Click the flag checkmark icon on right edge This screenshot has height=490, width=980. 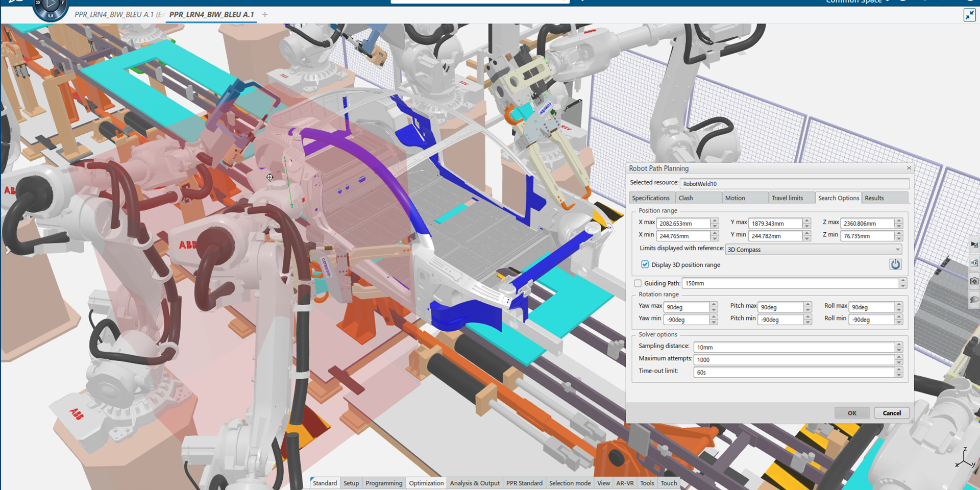pyautogui.click(x=974, y=245)
